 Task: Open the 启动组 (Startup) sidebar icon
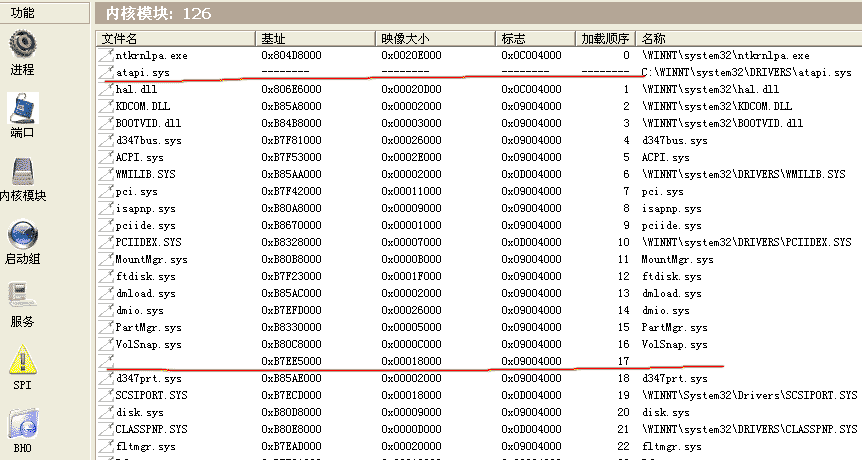click(x=23, y=235)
